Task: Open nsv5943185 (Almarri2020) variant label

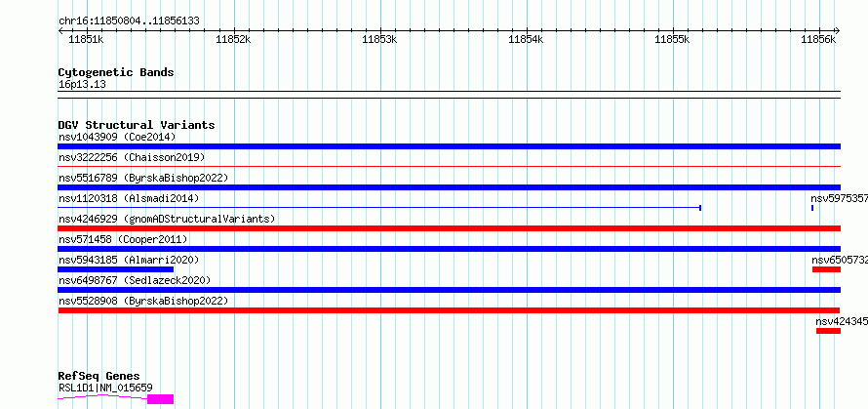Action: tap(129, 260)
